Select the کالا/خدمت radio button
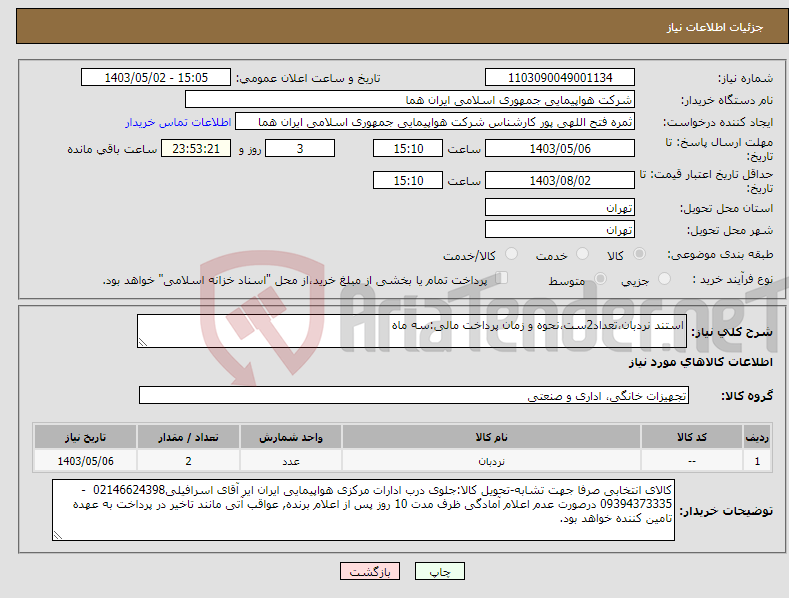This screenshot has height=598, width=789. 511,254
